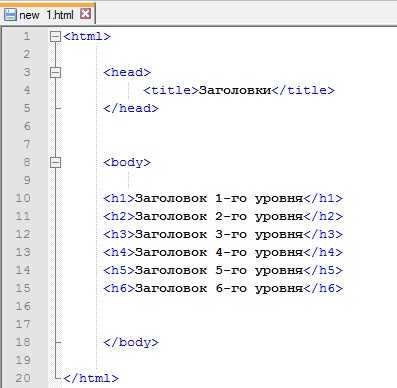Click the closing </h3> tag
Viewport: 397px width, 388px height.
tap(323, 235)
